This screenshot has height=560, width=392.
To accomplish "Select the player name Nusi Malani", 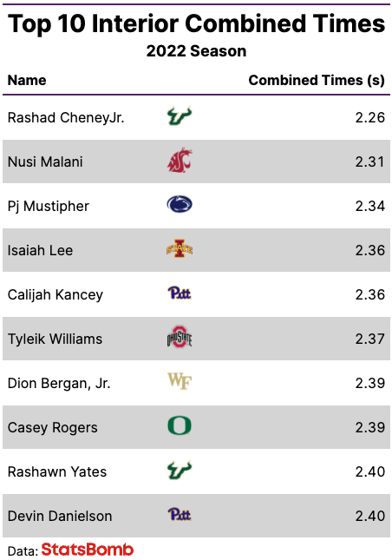I will (x=45, y=161).
